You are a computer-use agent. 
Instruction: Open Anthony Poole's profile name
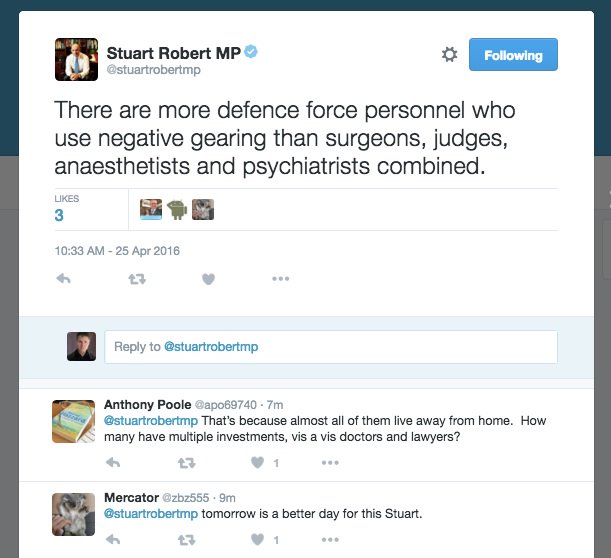click(147, 404)
